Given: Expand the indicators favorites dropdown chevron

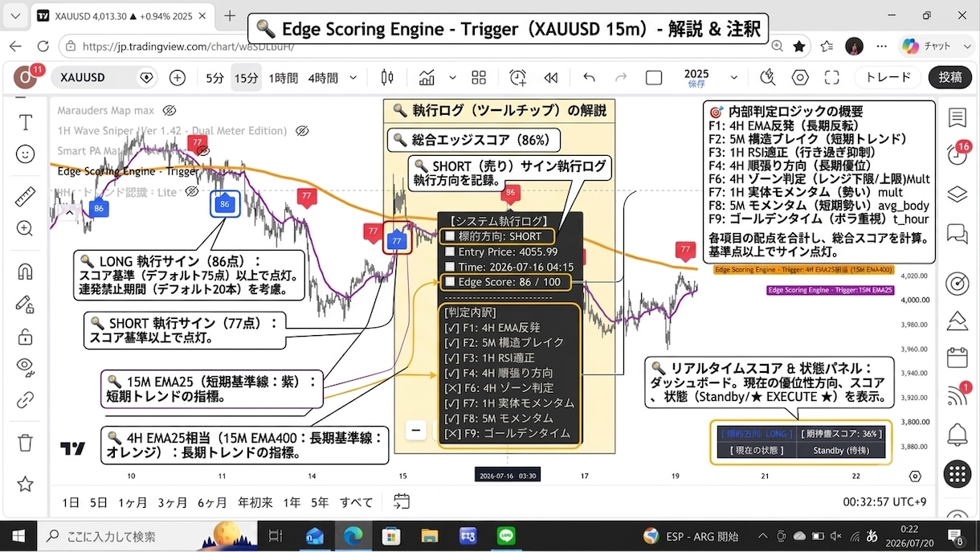Looking at the screenshot, I should pos(452,78).
